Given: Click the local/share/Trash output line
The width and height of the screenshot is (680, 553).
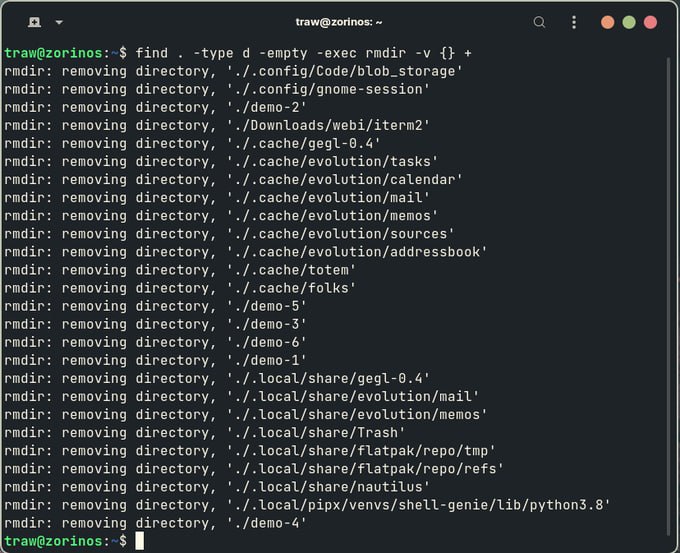Looking at the screenshot, I should tap(205, 432).
